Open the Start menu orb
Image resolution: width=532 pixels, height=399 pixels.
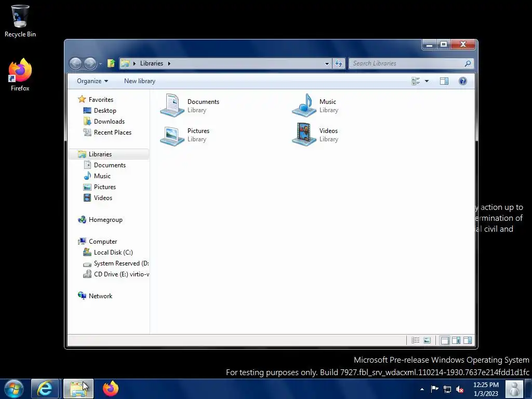[14, 389]
